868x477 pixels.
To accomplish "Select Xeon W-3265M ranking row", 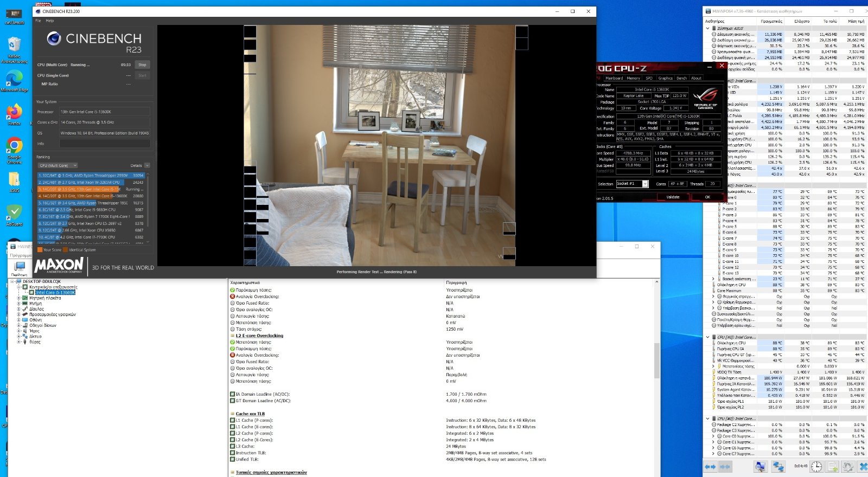I will 91,182.
